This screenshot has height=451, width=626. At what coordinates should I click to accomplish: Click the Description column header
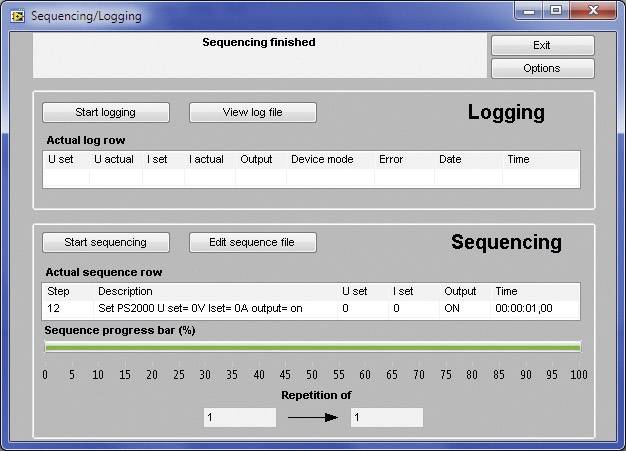pos(125,291)
